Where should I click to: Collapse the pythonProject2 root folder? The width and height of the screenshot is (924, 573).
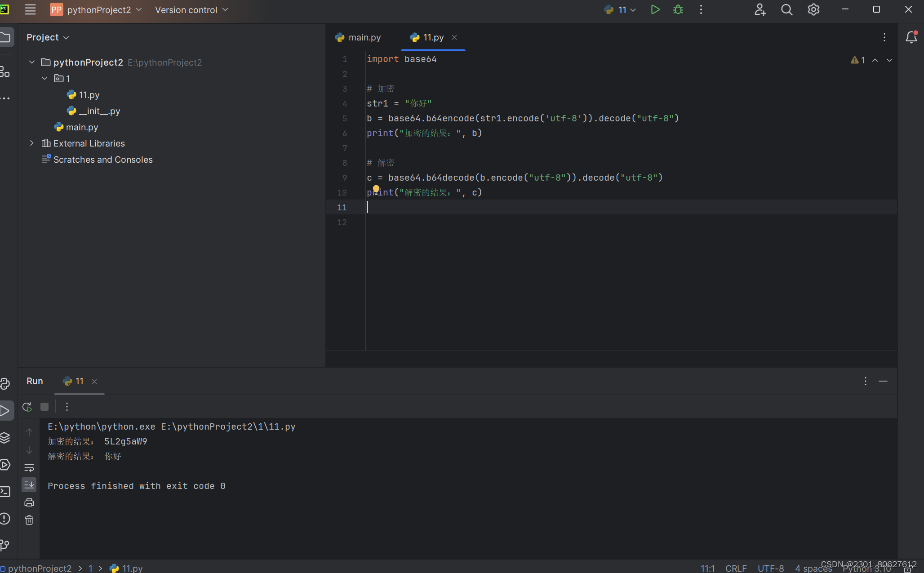[32, 62]
